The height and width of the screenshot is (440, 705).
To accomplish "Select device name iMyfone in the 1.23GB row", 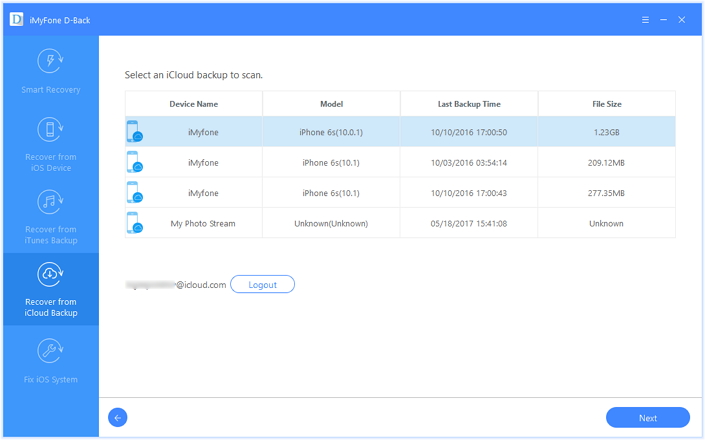I will click(203, 132).
